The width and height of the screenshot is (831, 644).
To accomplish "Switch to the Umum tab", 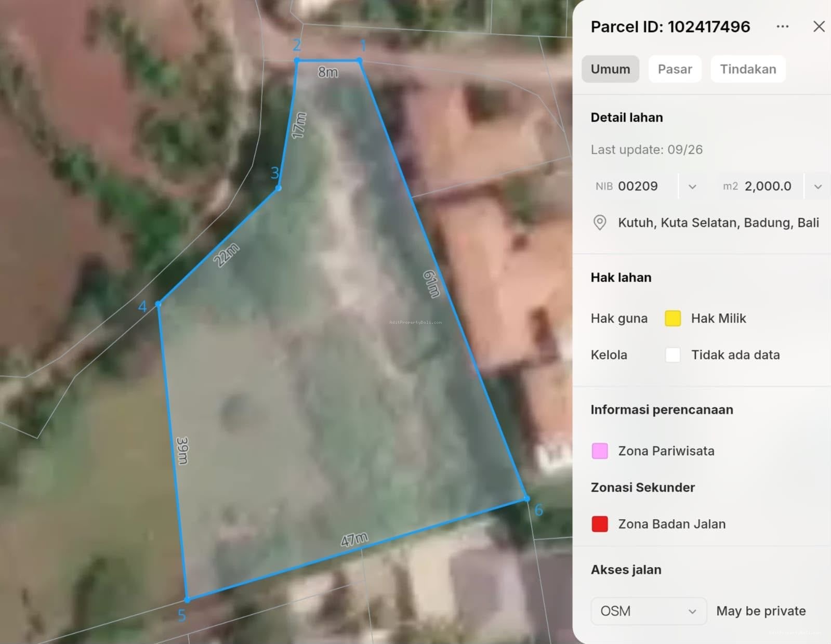I will pos(610,69).
